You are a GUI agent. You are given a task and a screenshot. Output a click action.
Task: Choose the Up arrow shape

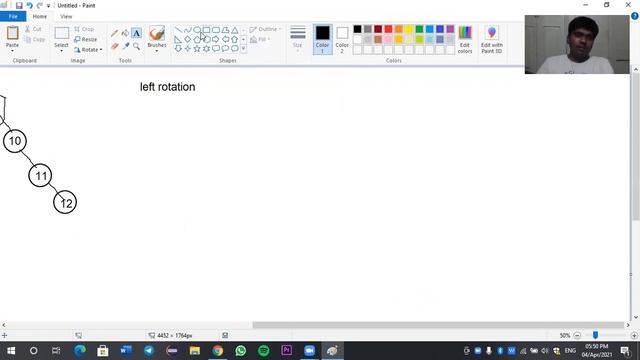235,40
